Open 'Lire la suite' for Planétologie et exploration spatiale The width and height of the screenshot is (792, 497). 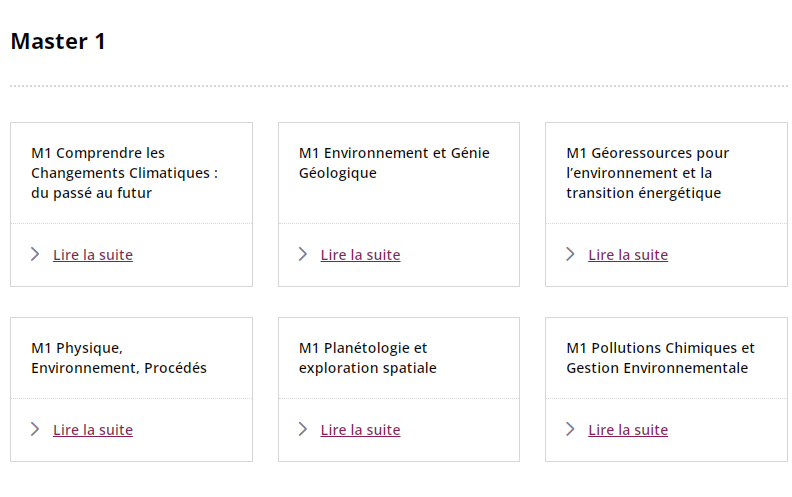[x=360, y=430]
